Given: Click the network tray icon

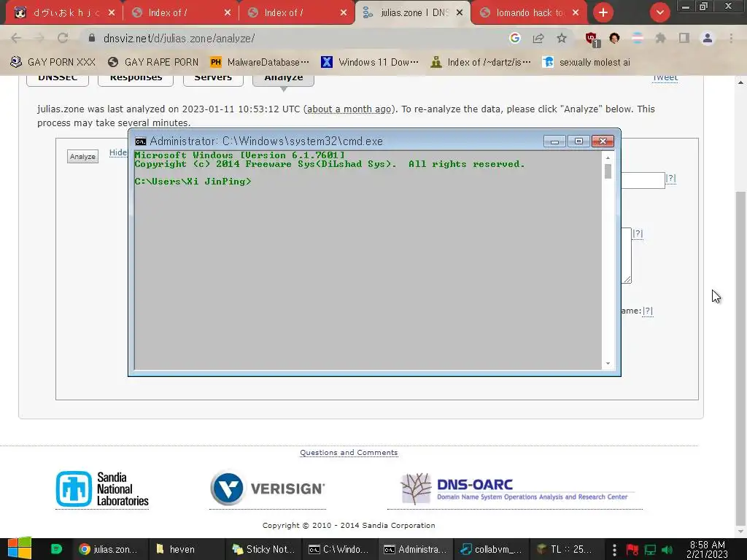Looking at the screenshot, I should pos(650,550).
